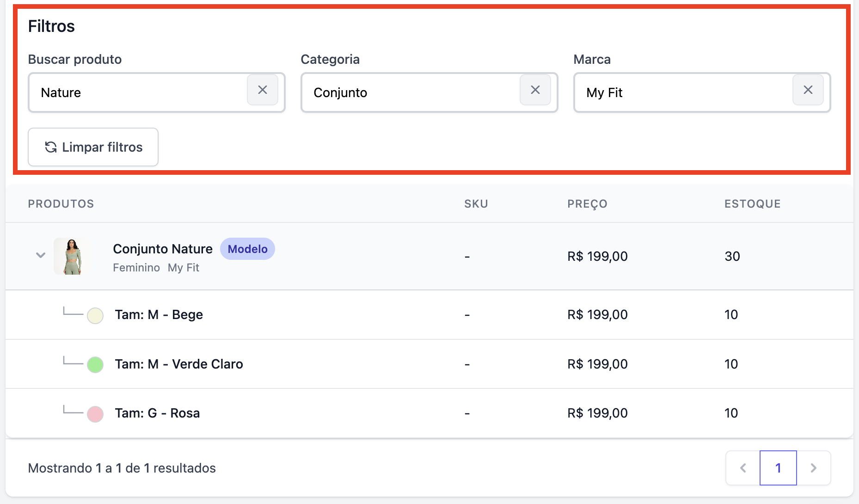Click the Conjunto Nature product name
859x504 pixels.
pos(163,249)
